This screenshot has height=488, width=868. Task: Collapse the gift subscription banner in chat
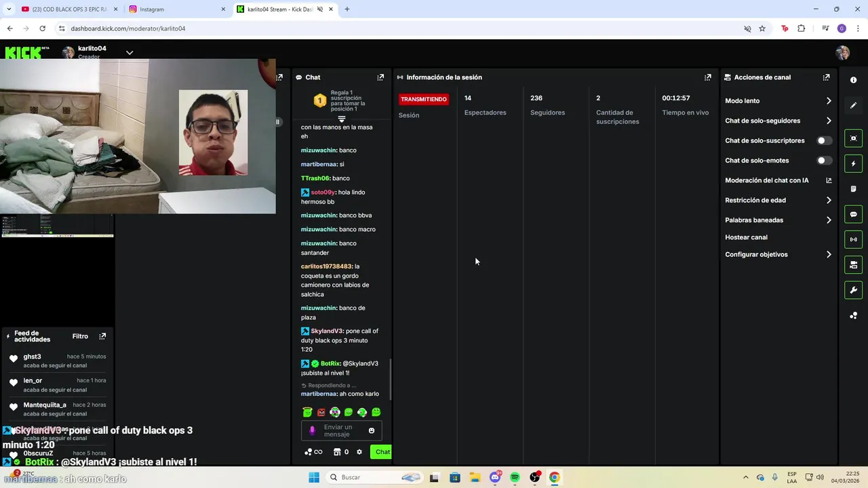[x=342, y=119]
